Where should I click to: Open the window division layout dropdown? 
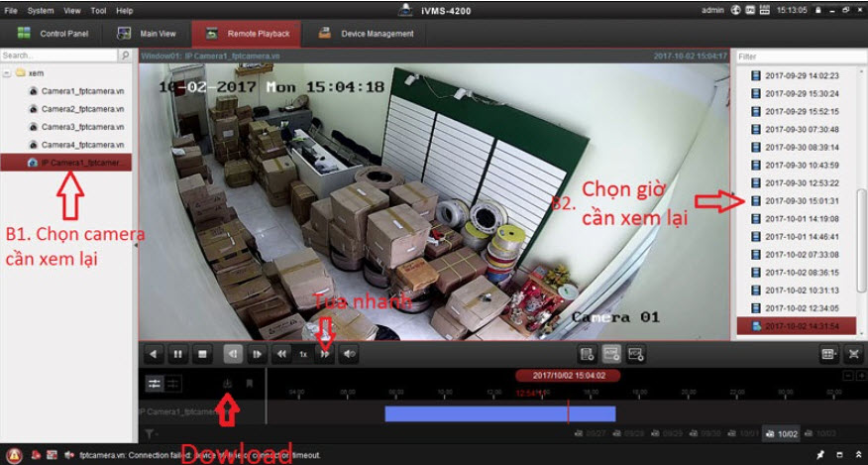828,354
